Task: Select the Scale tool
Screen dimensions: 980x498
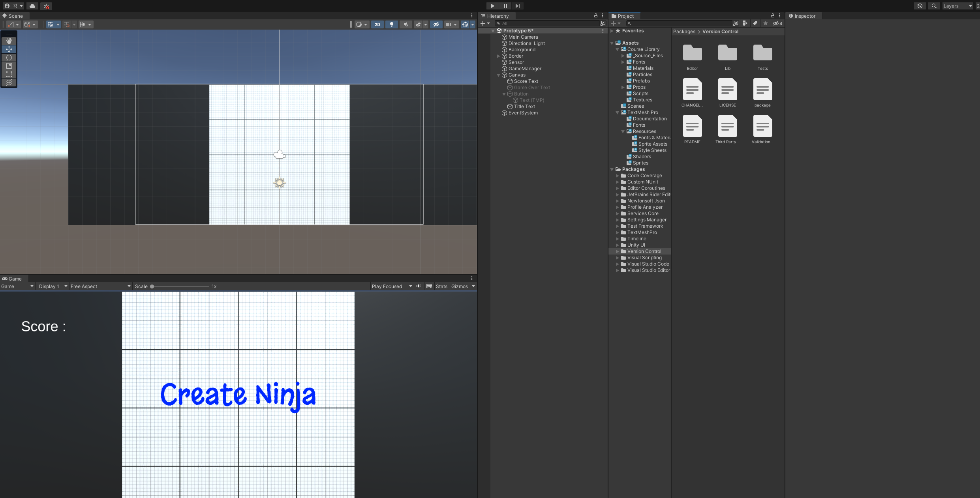Action: click(x=9, y=66)
